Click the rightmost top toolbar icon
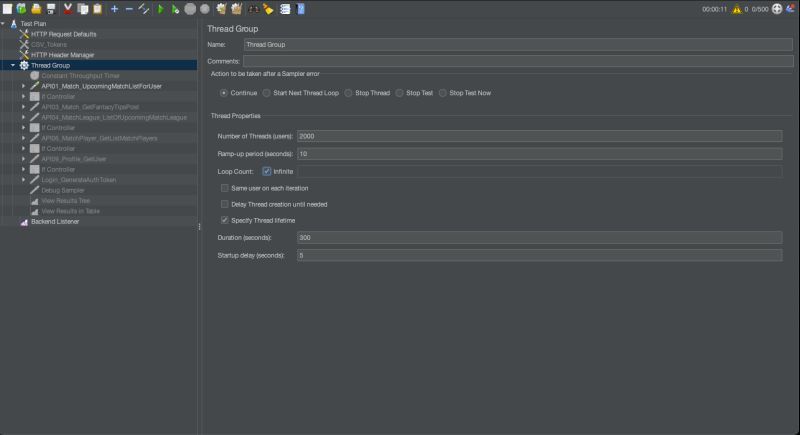The height and width of the screenshot is (435, 800). tap(790, 9)
